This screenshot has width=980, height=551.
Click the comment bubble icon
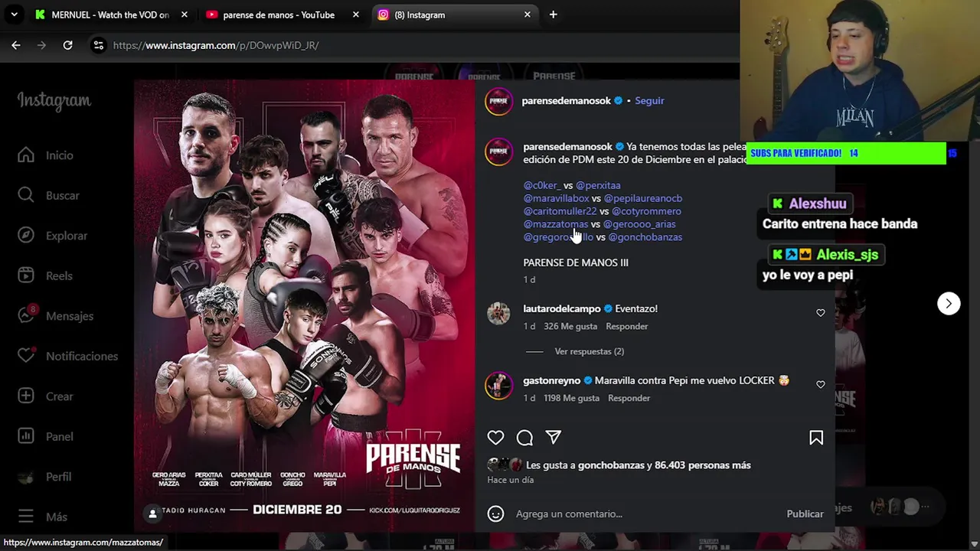pyautogui.click(x=524, y=438)
